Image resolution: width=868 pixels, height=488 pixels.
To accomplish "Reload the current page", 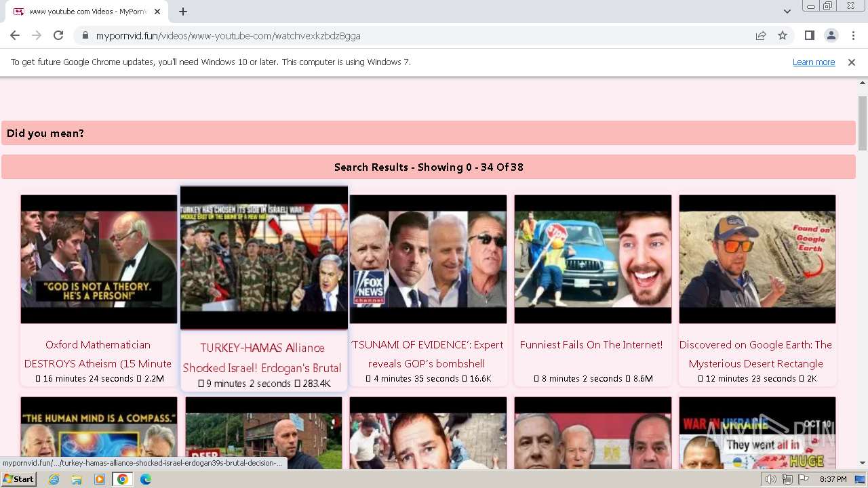I will 58,35.
